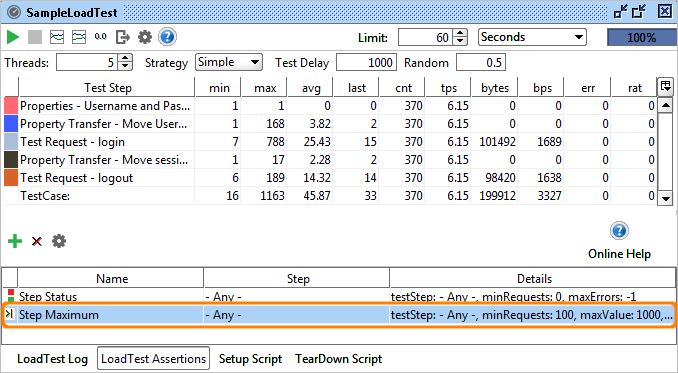The height and width of the screenshot is (373, 678).
Task: Click the assertions Details column header
Action: (x=534, y=279)
